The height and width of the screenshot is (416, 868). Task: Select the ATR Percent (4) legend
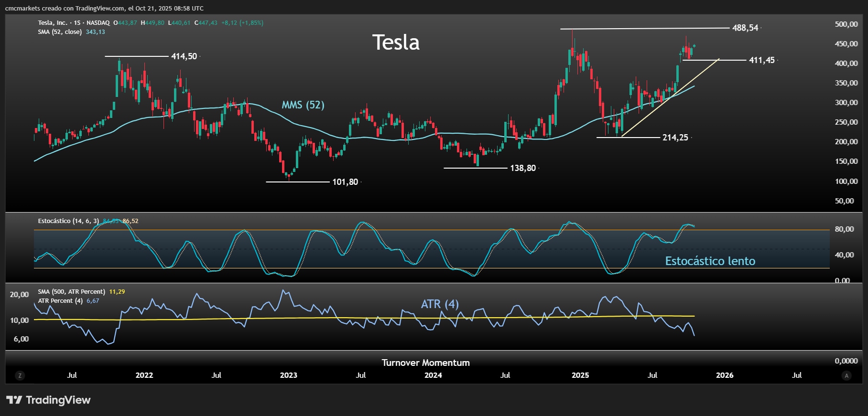[x=60, y=301]
